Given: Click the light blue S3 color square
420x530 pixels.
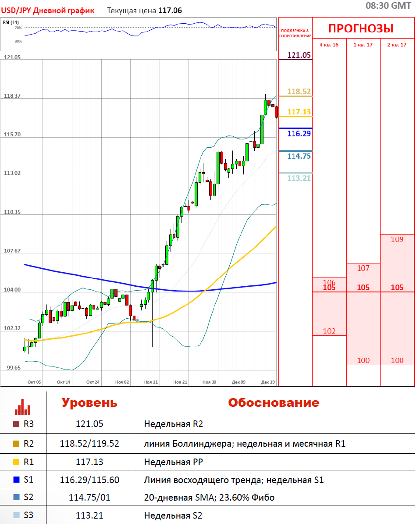Looking at the screenshot, I should (x=16, y=516).
